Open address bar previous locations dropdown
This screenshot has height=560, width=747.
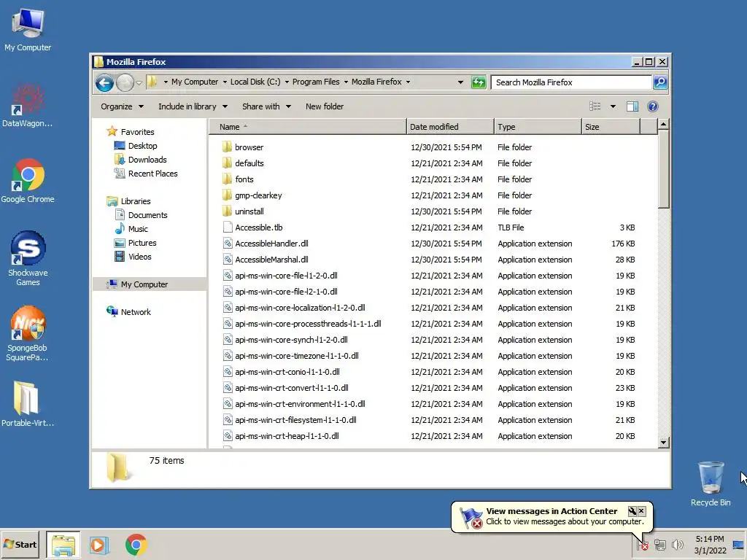tap(460, 82)
